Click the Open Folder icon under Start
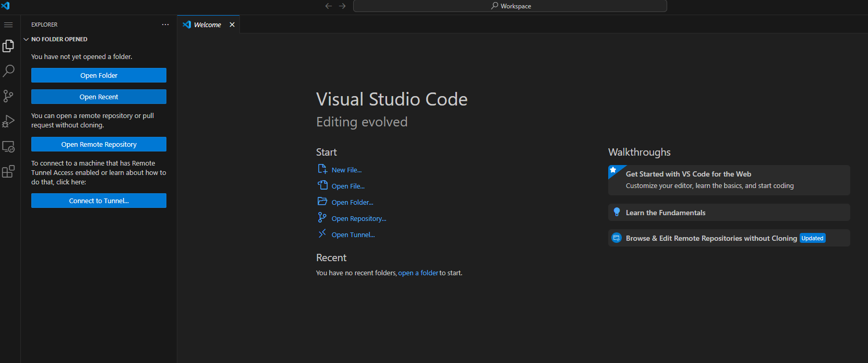868x363 pixels. click(322, 202)
